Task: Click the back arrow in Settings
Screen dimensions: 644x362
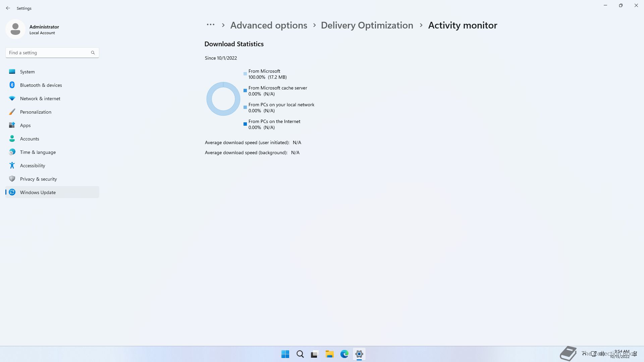Action: [8, 8]
